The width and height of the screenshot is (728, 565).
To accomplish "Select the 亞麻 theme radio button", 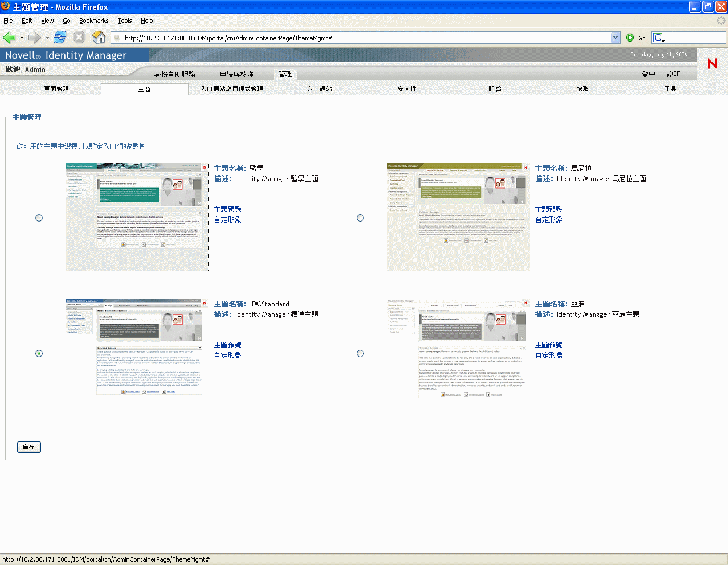I will (360, 353).
